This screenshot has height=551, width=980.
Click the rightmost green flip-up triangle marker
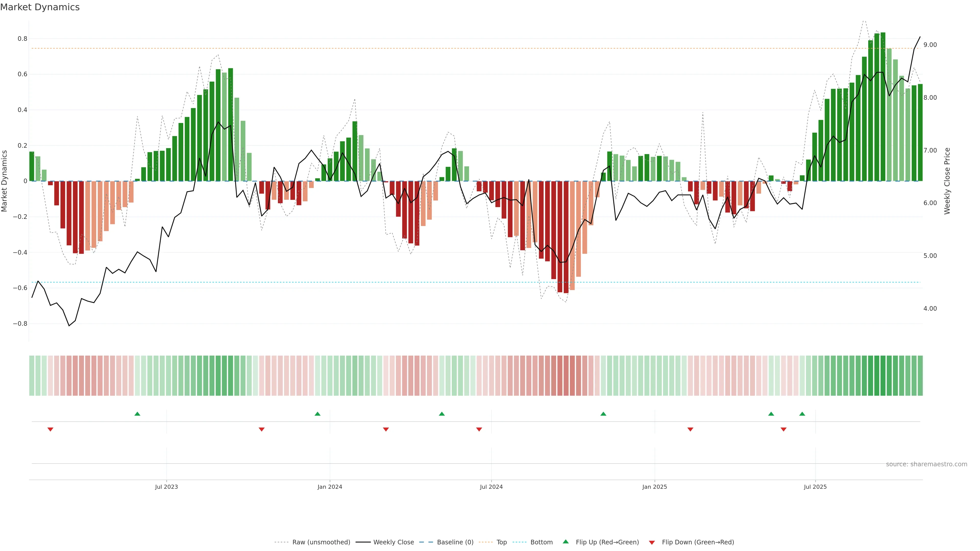[802, 414]
